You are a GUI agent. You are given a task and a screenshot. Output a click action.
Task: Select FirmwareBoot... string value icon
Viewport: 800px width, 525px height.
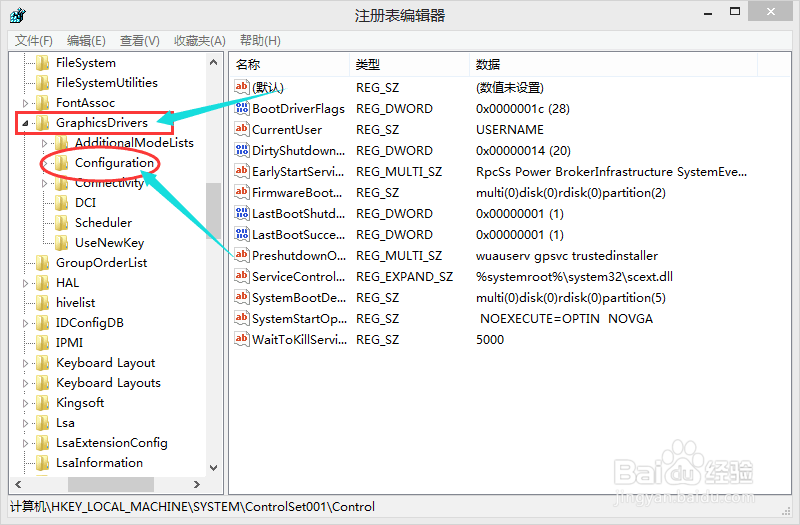click(242, 192)
